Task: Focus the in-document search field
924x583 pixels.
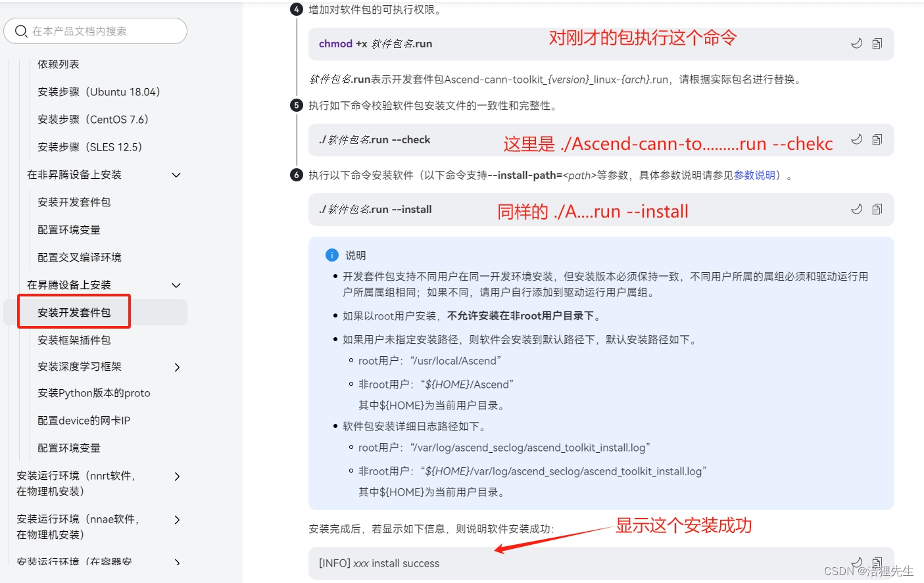Action: (x=95, y=31)
